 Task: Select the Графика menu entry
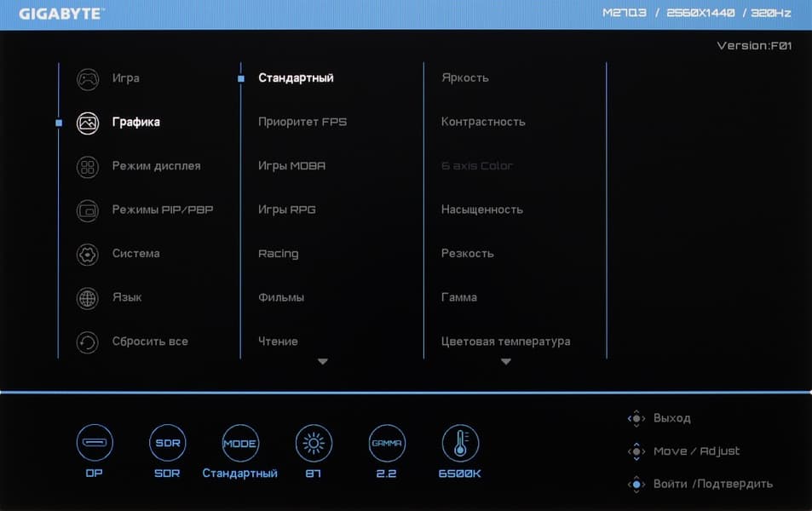point(136,122)
